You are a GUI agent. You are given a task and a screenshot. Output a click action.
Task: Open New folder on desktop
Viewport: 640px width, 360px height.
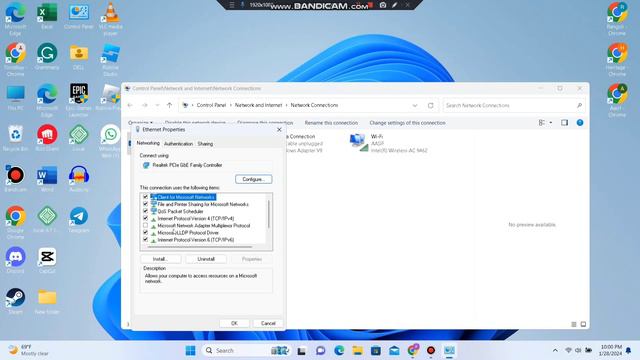coord(47,301)
